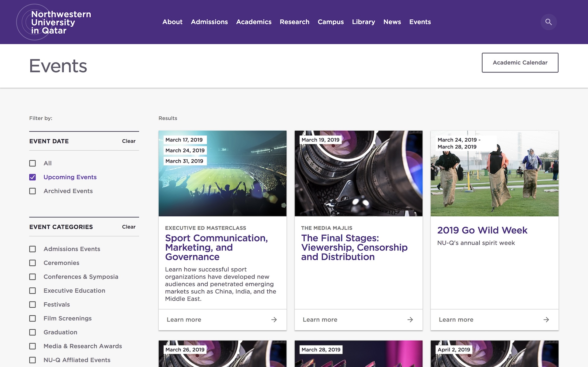The width and height of the screenshot is (588, 367).
Task: Open the March 26, 2019 event card
Action: pyautogui.click(x=222, y=354)
